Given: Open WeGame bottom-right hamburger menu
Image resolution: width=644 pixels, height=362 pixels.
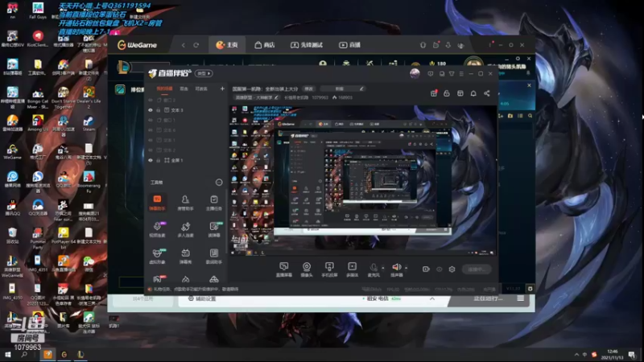Looking at the screenshot, I should coord(520,298).
